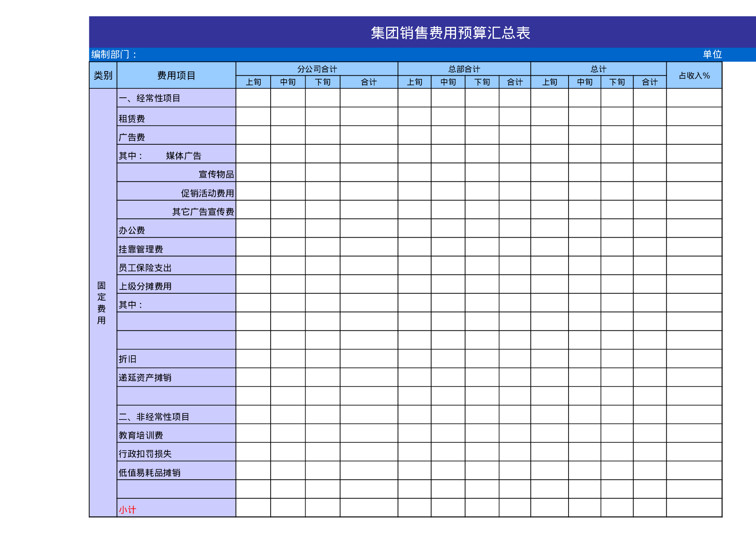Click the title 集团销售费用预算汇总表

pos(450,31)
